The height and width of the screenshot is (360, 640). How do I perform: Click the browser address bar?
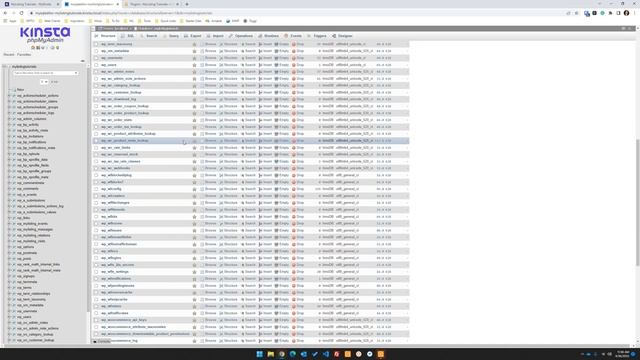click(x=298, y=13)
